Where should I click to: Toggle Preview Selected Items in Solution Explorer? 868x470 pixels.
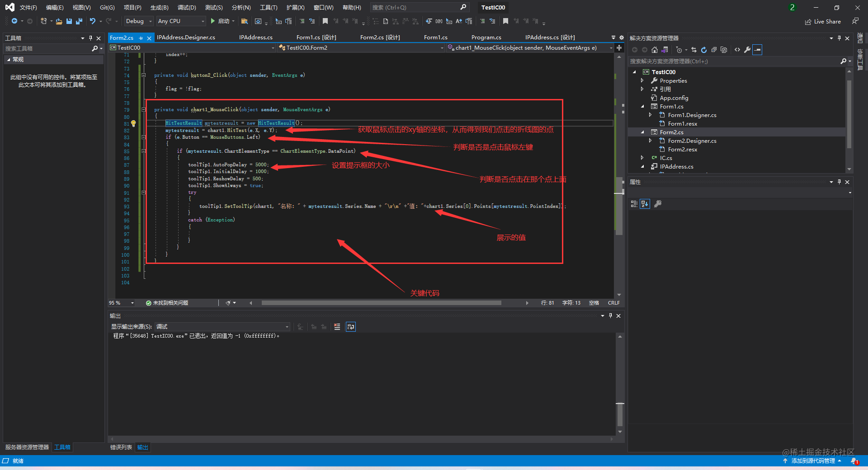coord(757,50)
